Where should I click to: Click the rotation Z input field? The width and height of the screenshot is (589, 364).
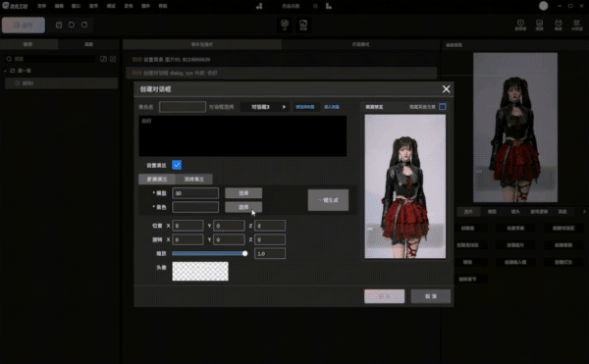[x=270, y=239]
